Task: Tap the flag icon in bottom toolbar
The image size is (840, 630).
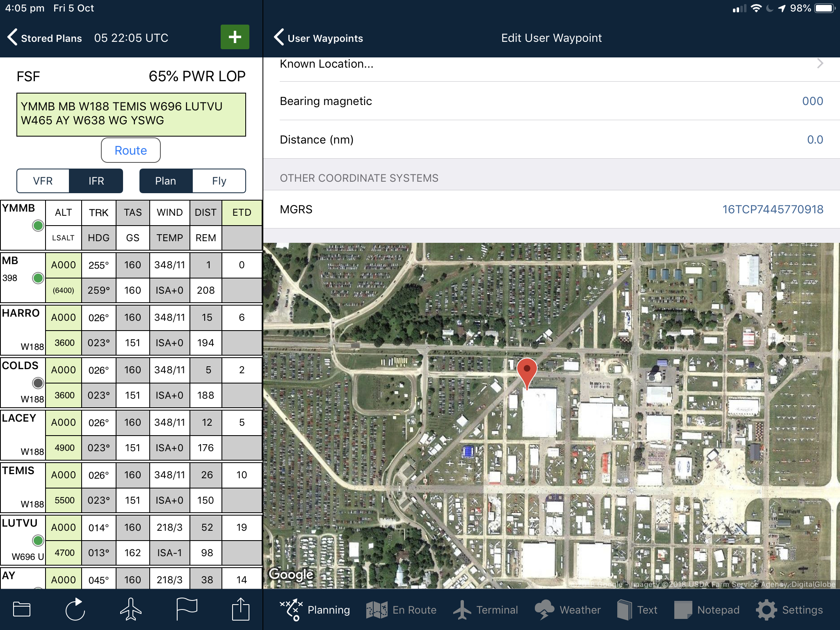Action: [x=187, y=609]
